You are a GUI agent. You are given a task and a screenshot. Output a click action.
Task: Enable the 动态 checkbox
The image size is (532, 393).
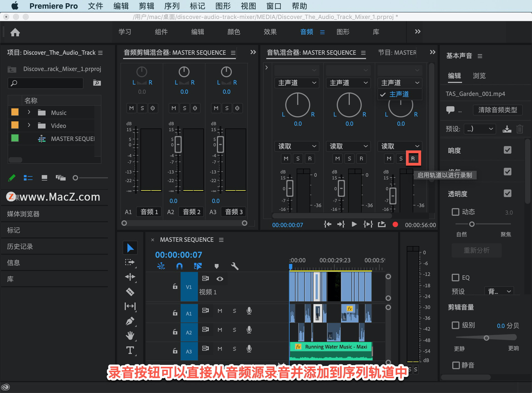pos(455,212)
